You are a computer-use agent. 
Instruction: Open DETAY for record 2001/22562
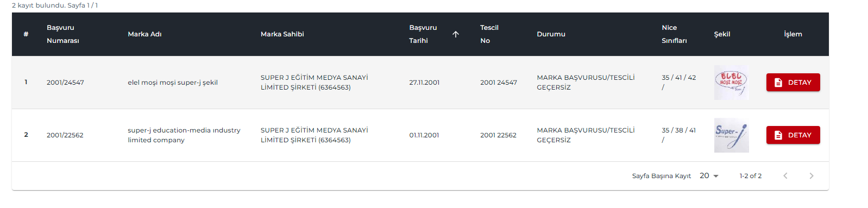pyautogui.click(x=793, y=135)
